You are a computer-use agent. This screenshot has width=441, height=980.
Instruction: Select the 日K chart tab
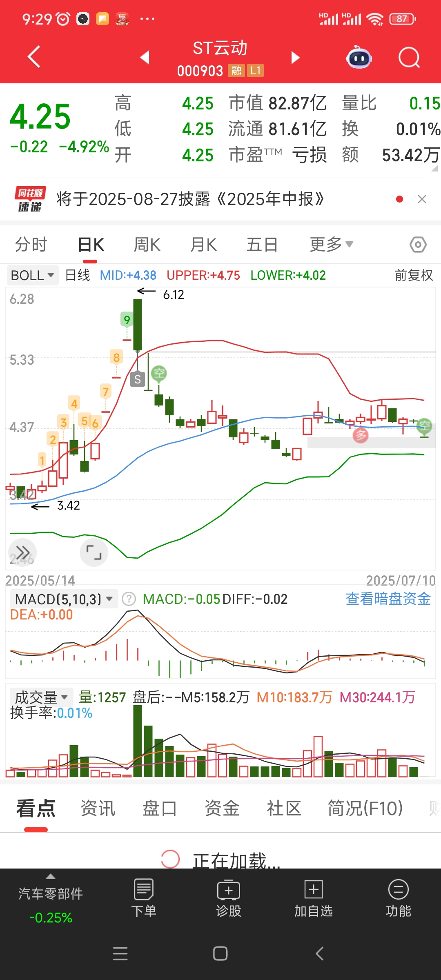pyautogui.click(x=91, y=245)
